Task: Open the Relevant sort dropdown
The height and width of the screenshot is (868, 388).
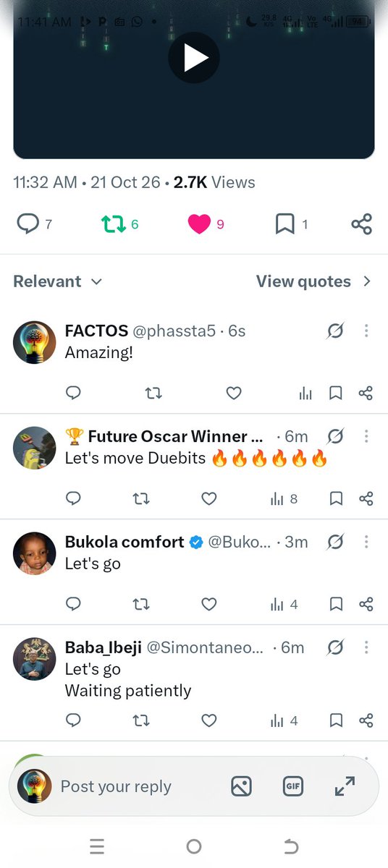Action: 58,281
